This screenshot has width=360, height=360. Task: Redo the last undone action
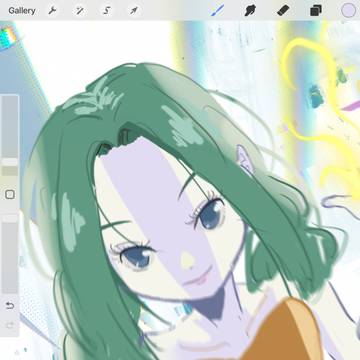(10, 325)
